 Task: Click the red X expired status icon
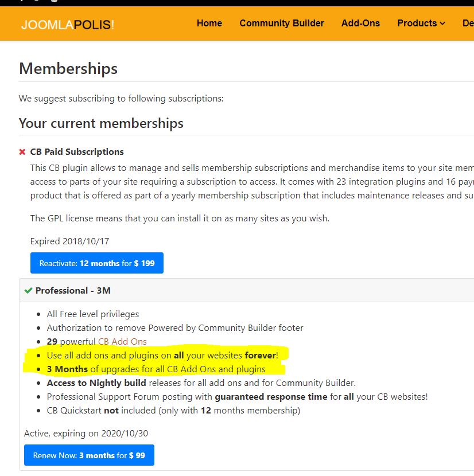pos(22,152)
